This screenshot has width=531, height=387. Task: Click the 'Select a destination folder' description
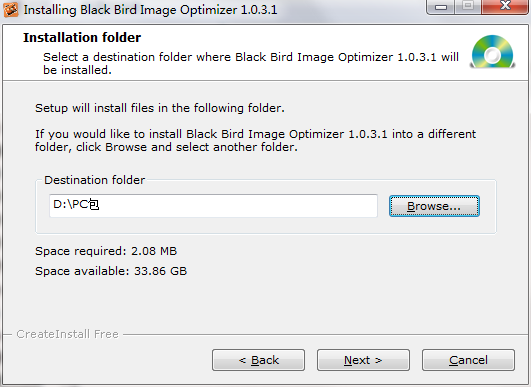(x=251, y=63)
